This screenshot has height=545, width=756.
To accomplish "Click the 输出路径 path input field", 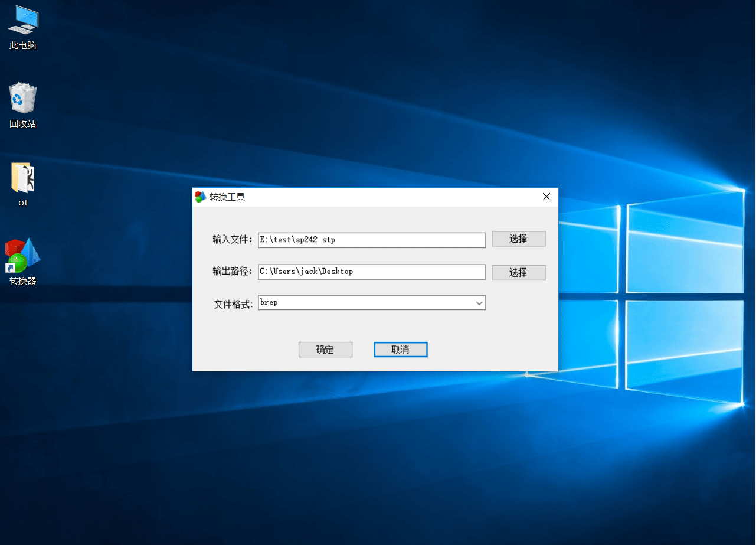I will (372, 272).
